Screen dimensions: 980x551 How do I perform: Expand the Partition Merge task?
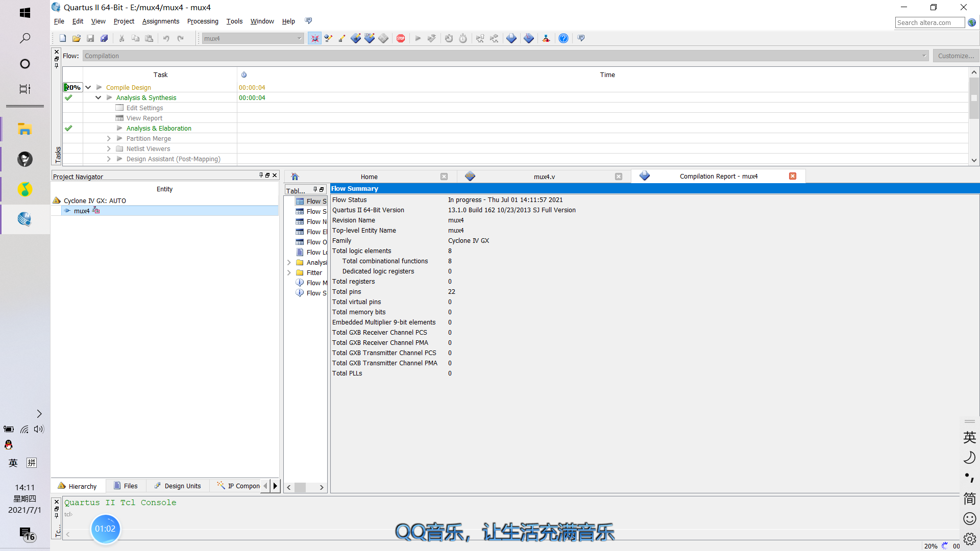pos(109,138)
